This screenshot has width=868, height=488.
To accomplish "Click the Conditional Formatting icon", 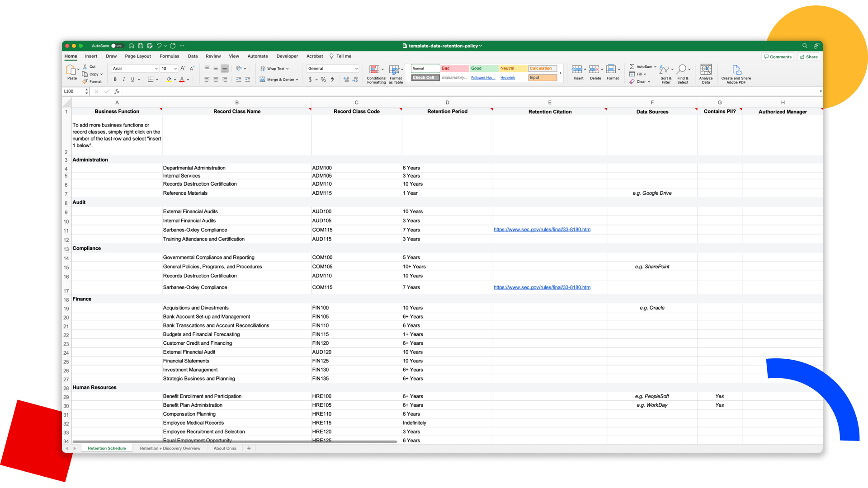I will tap(374, 70).
